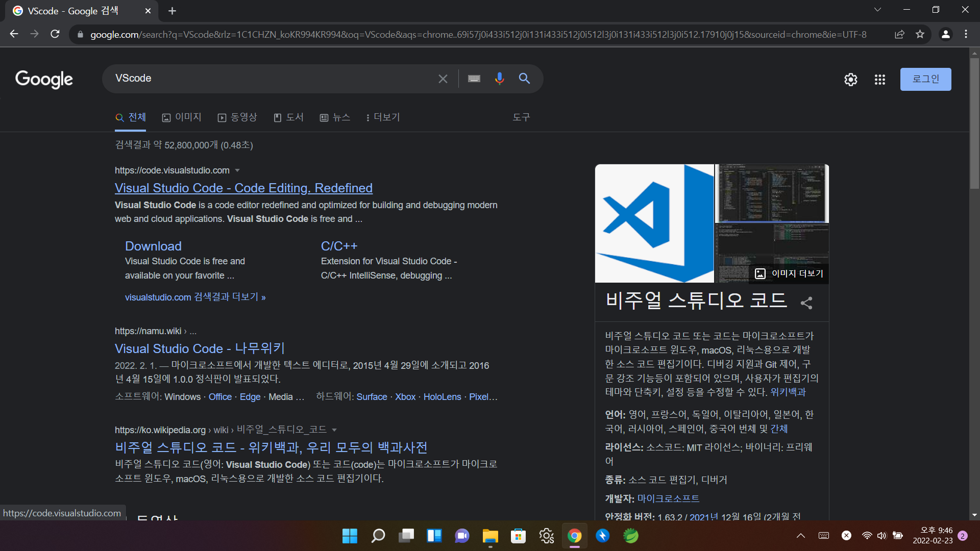The width and height of the screenshot is (980, 551).
Task: Open the 더보기 more search categories menu
Action: tap(383, 117)
